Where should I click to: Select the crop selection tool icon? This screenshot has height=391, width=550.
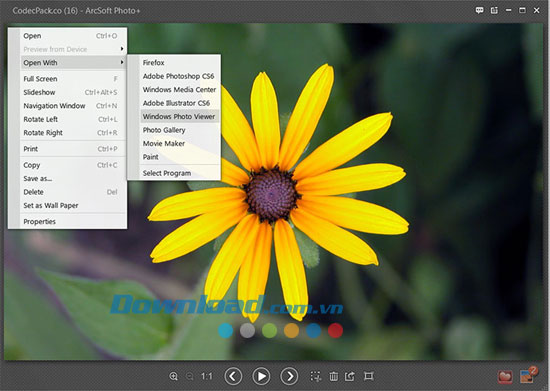pyautogui.click(x=316, y=376)
